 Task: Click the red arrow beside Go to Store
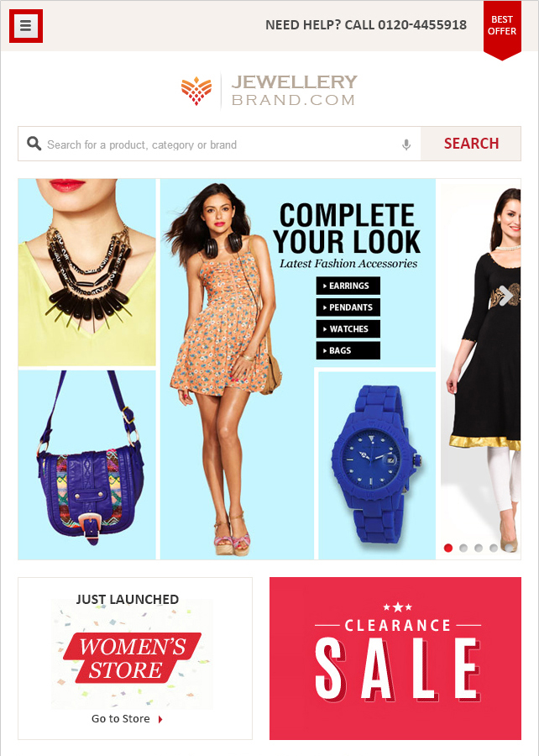coord(160,719)
